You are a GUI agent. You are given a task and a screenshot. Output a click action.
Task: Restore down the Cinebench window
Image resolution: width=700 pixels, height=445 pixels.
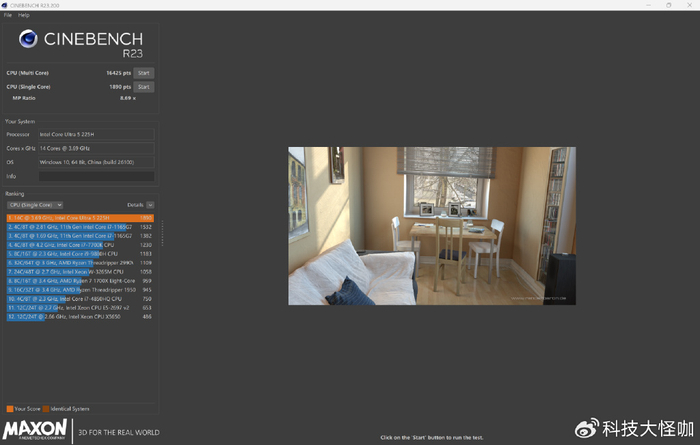point(669,5)
